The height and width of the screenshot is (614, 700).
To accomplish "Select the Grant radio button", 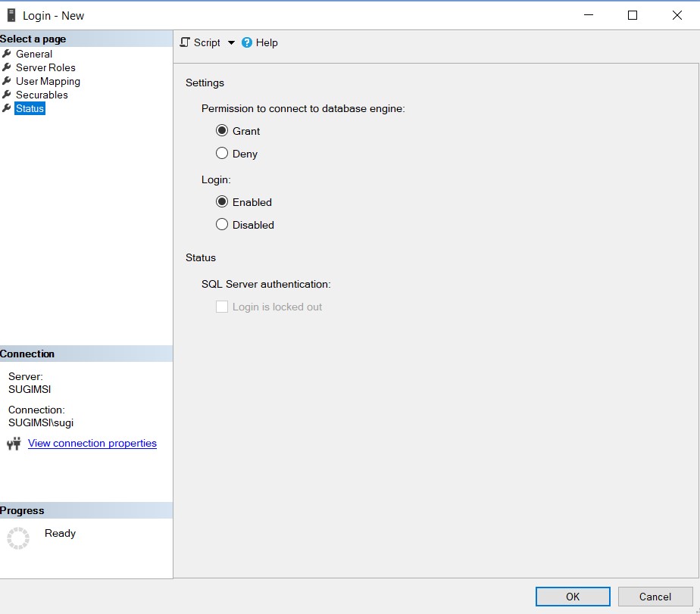I will point(222,131).
